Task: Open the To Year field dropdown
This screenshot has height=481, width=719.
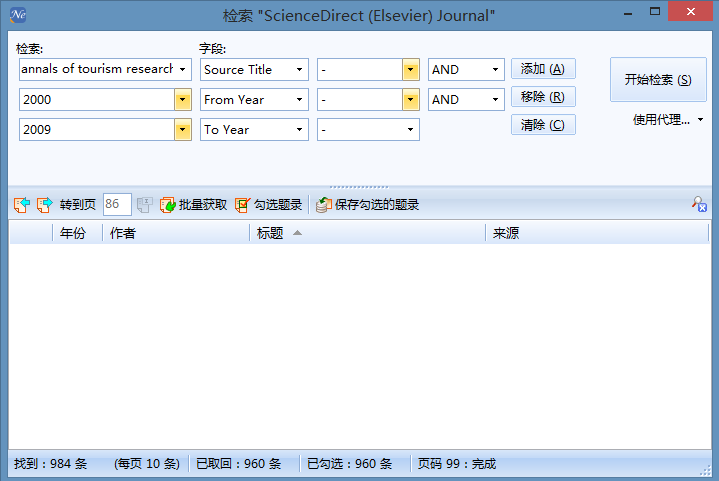Action: [x=299, y=130]
